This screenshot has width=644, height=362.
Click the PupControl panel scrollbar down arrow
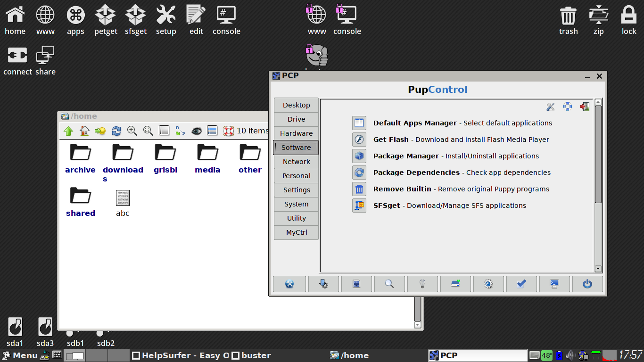(x=598, y=269)
